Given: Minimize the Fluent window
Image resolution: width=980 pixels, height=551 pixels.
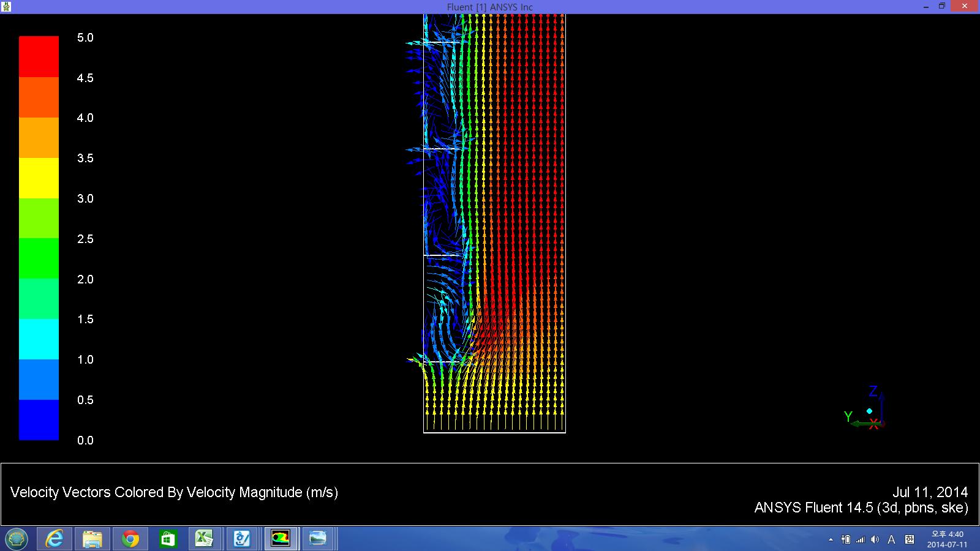Looking at the screenshot, I should pyautogui.click(x=926, y=7).
